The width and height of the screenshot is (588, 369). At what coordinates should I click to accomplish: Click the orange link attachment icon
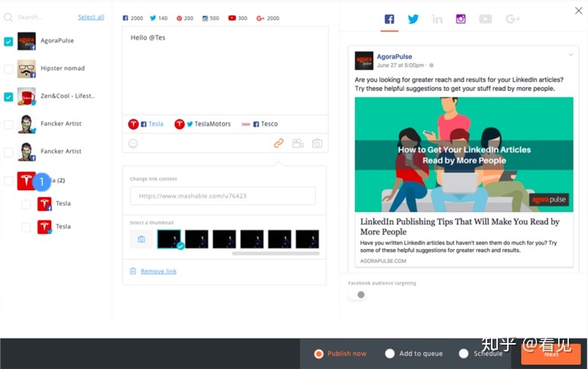pos(279,144)
